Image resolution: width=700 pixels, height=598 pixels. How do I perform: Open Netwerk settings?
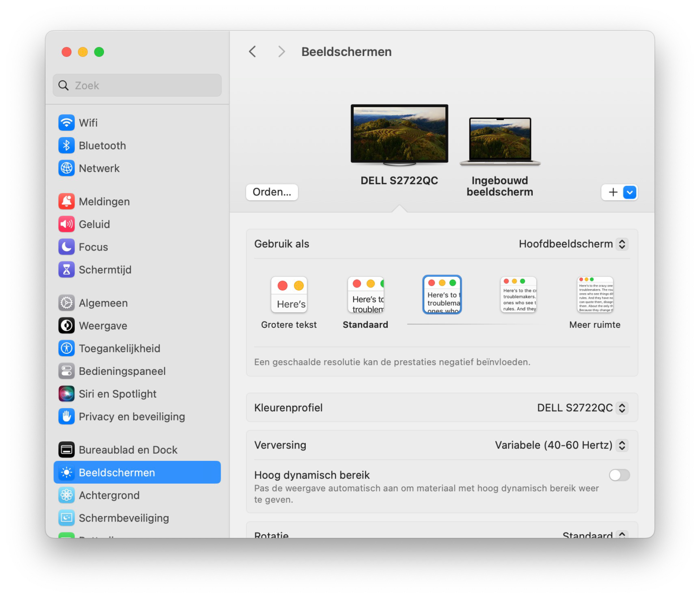click(99, 168)
